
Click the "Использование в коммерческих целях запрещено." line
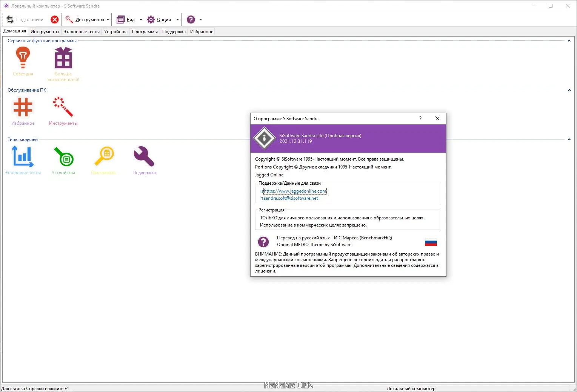(x=313, y=225)
